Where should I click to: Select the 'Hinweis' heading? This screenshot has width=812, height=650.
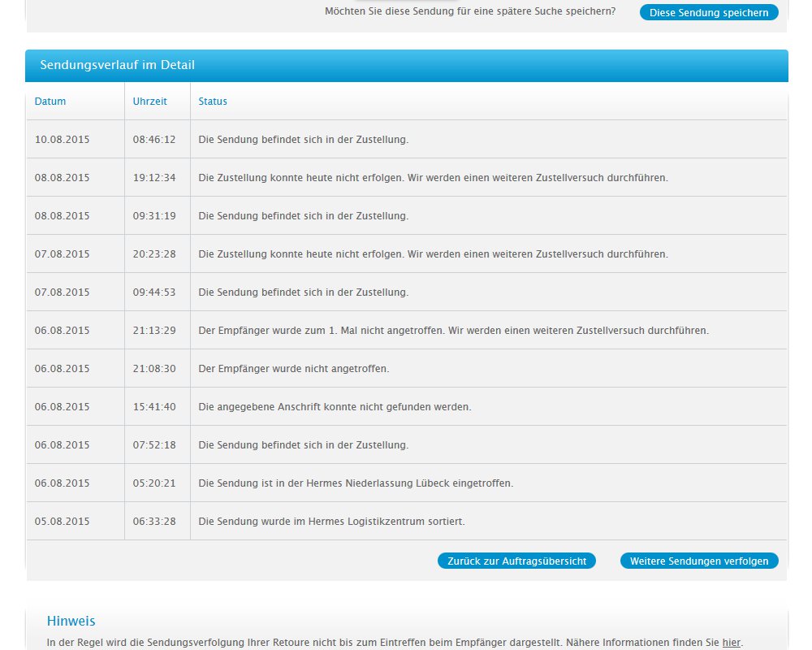[x=71, y=622]
